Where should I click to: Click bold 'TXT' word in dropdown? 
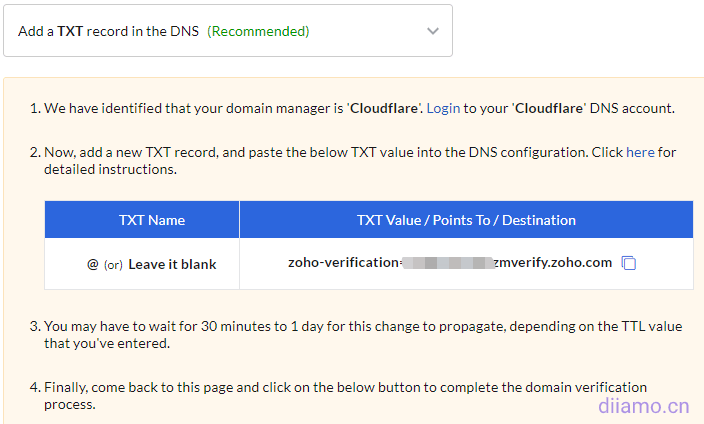click(70, 31)
